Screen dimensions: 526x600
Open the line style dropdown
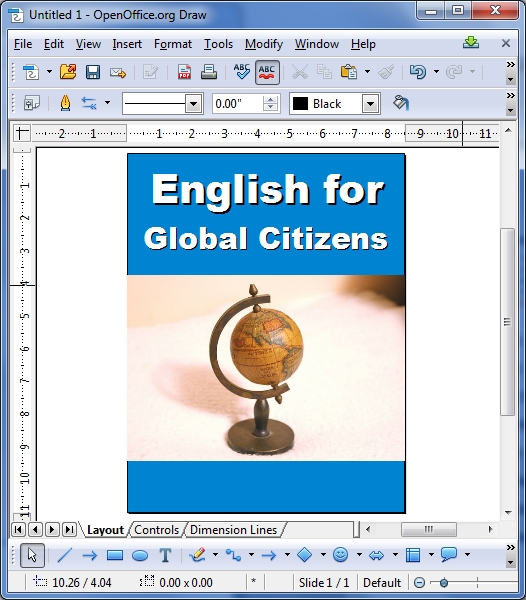(194, 104)
